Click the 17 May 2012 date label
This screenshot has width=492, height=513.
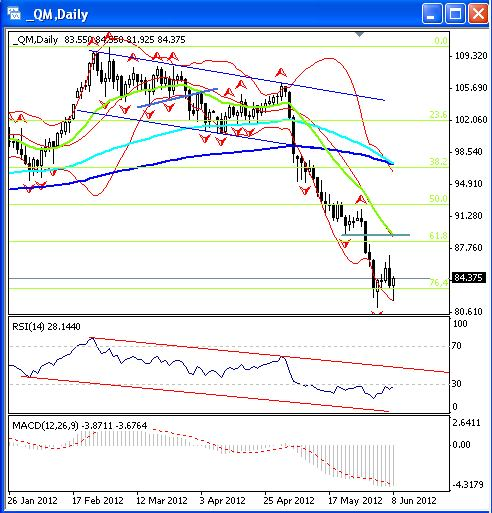point(355,501)
